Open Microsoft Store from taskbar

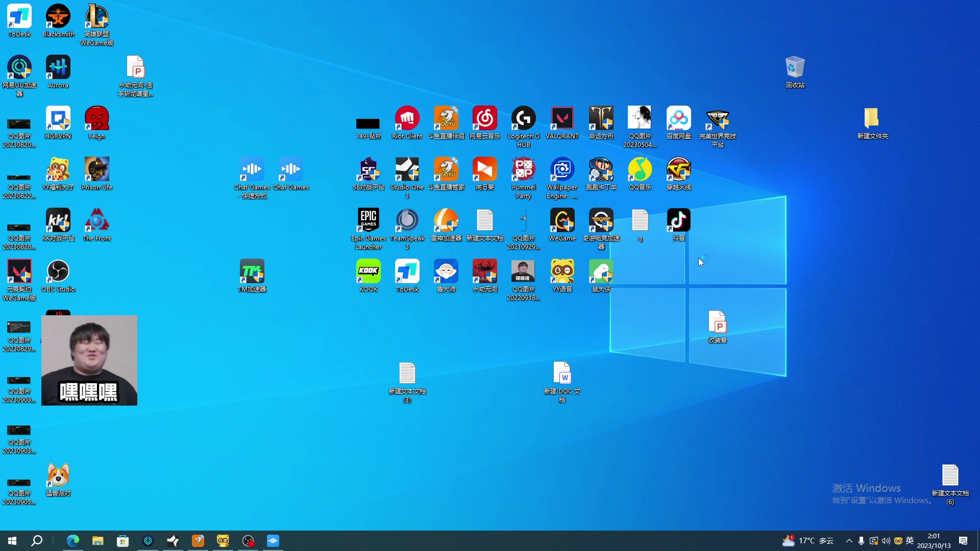click(x=123, y=541)
